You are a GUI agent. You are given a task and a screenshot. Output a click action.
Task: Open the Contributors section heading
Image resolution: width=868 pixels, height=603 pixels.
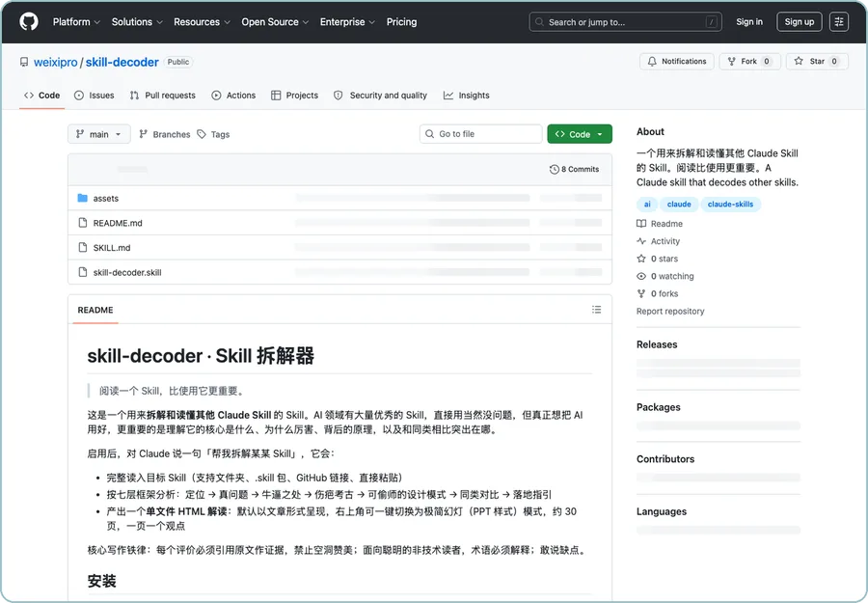click(x=665, y=459)
